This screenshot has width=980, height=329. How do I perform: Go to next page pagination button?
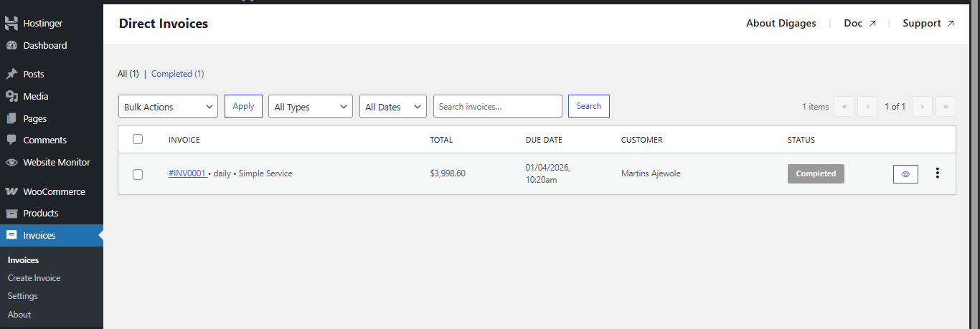[922, 106]
